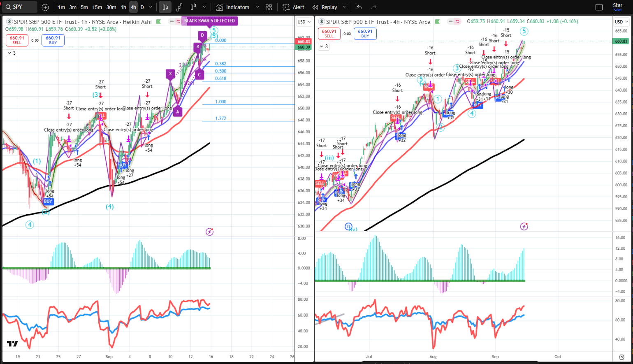Expand the 3 indicators legend on 4h chart
633x364 pixels.
(324, 46)
